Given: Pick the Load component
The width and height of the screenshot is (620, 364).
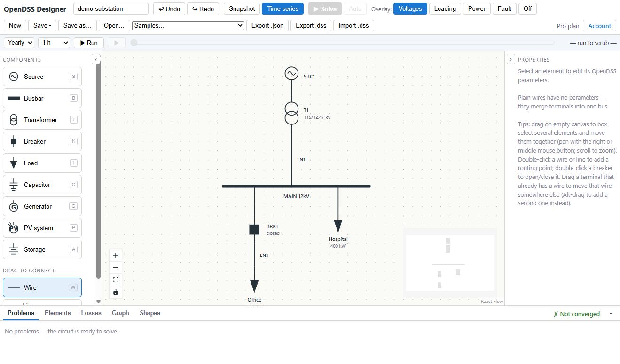Looking at the screenshot, I should [x=42, y=163].
